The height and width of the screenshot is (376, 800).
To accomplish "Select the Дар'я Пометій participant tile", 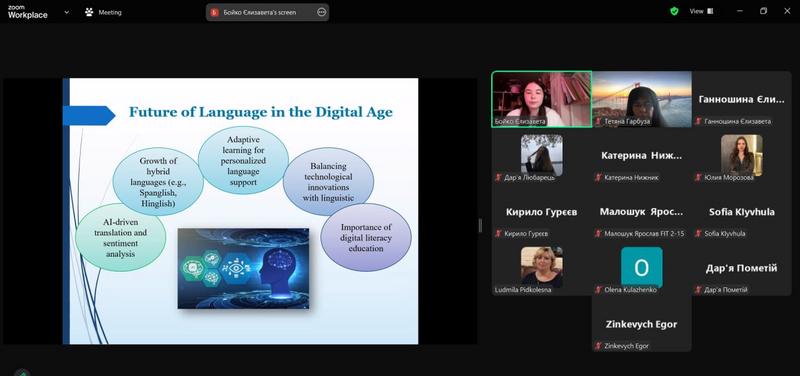I will [741, 267].
